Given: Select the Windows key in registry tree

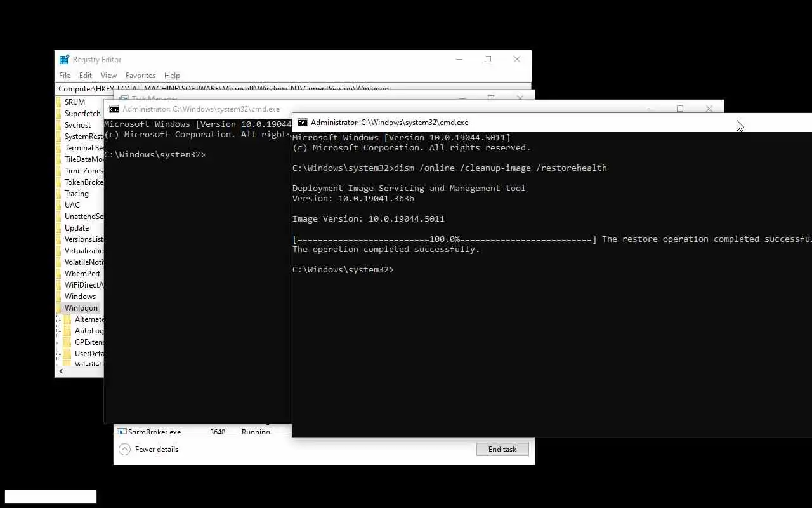Looking at the screenshot, I should click(x=80, y=297).
